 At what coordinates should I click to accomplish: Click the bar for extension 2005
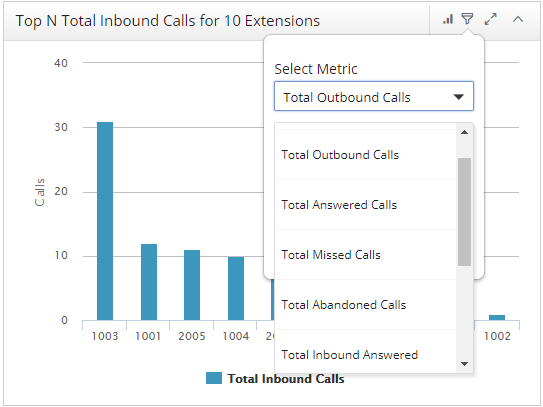192,285
